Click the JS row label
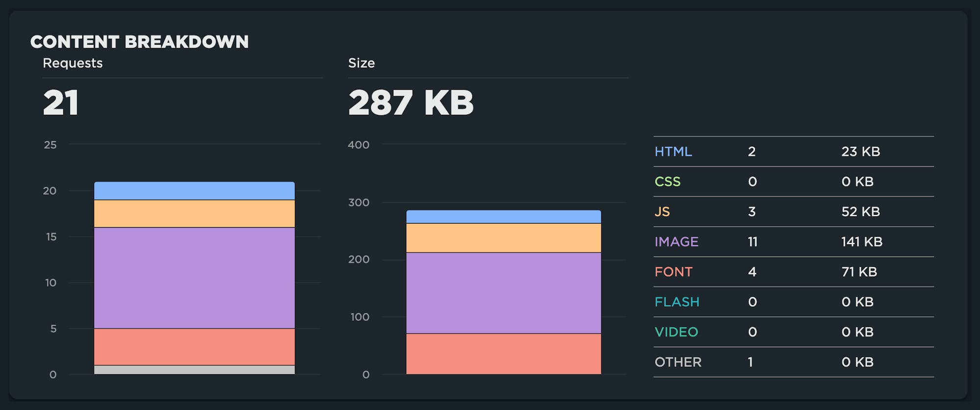This screenshot has height=410, width=980. pyautogui.click(x=662, y=212)
